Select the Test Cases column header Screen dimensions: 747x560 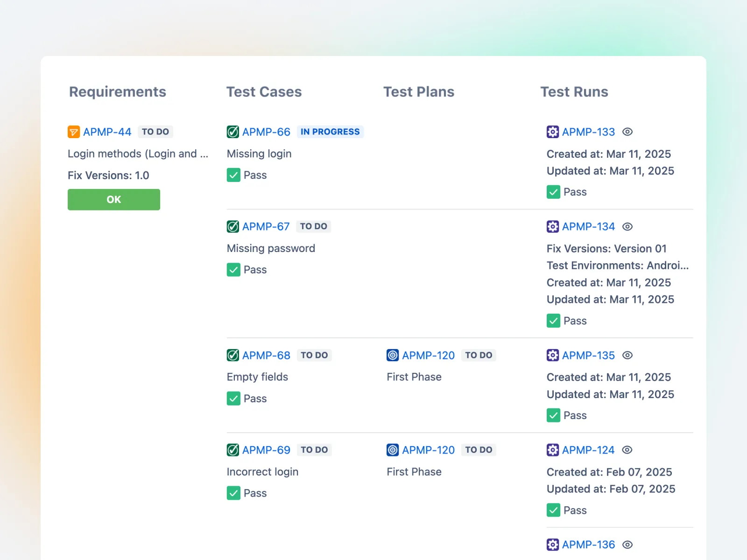coord(264,92)
